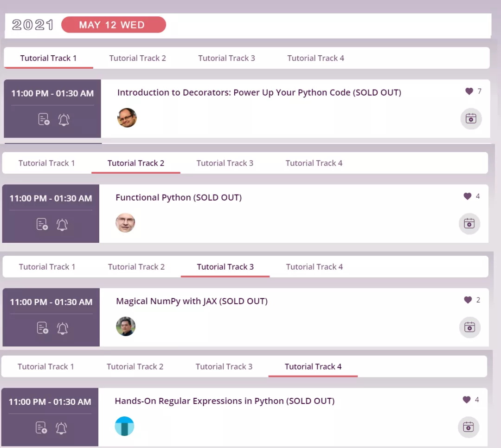Image resolution: width=501 pixels, height=448 pixels.
Task: Toggle heart favorite on Magical NumPy session
Action: [x=468, y=300]
